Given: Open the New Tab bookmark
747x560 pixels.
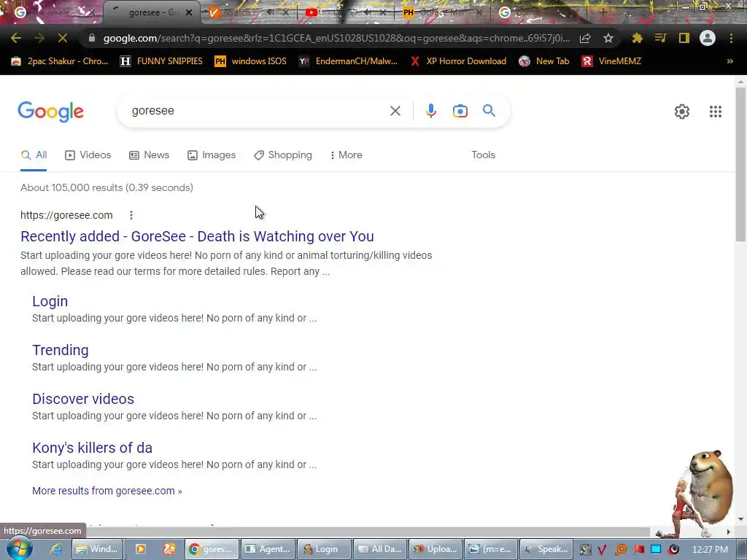Looking at the screenshot, I should pos(544,61).
